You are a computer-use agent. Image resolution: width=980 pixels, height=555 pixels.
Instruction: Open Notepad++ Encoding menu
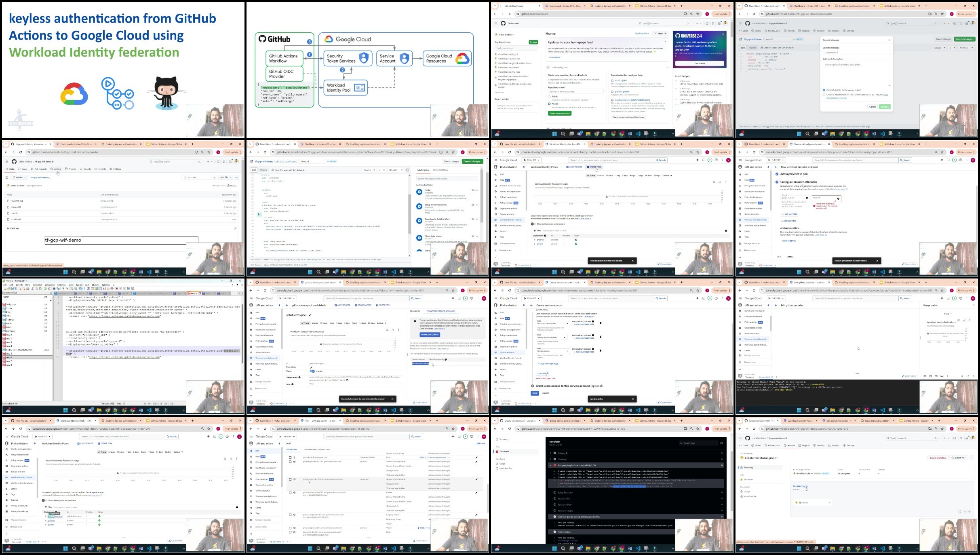[37, 285]
